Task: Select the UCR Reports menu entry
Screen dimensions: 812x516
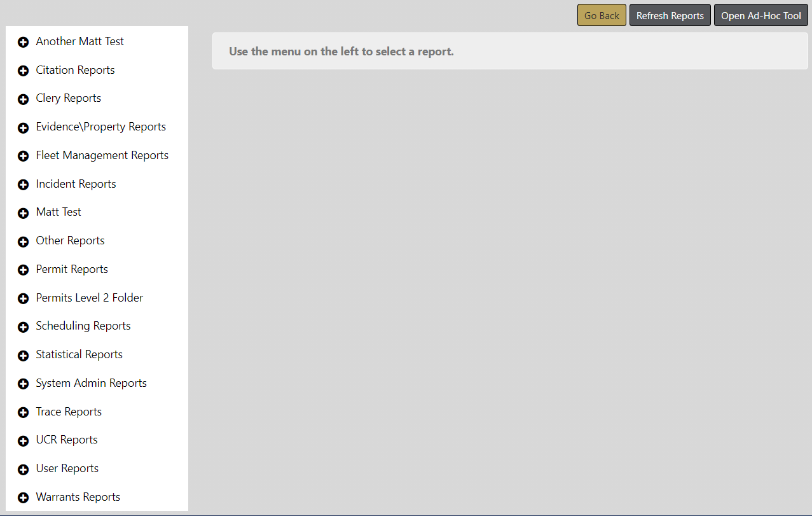Action: click(67, 440)
